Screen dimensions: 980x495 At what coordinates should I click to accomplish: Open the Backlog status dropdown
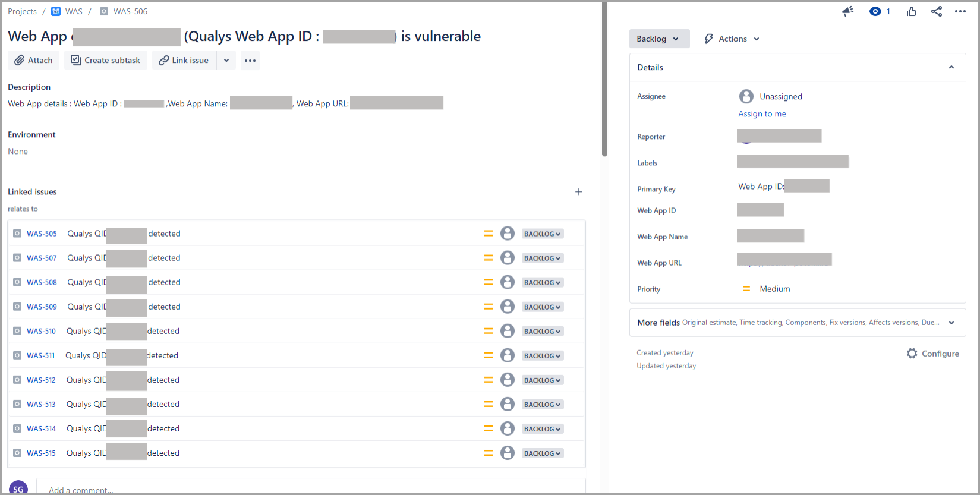tap(659, 39)
